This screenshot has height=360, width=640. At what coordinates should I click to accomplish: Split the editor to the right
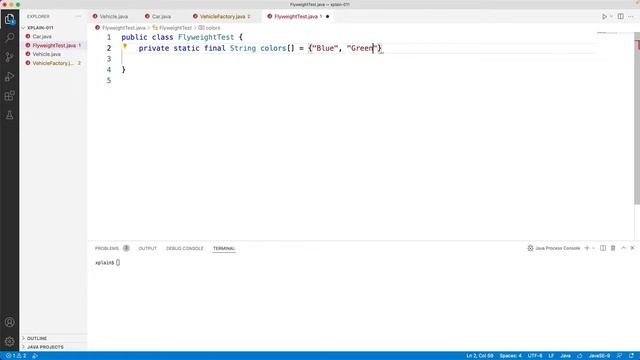click(620, 16)
